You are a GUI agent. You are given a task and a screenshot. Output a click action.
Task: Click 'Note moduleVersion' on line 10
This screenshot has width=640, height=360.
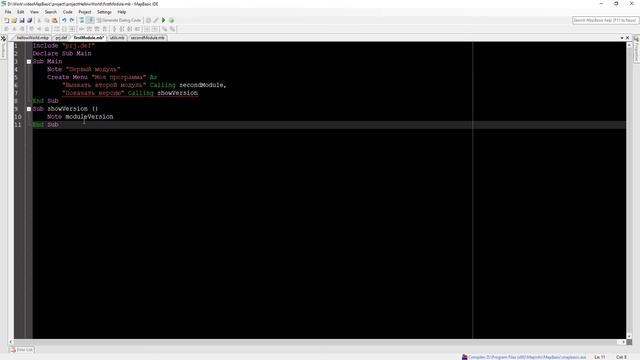(80, 117)
